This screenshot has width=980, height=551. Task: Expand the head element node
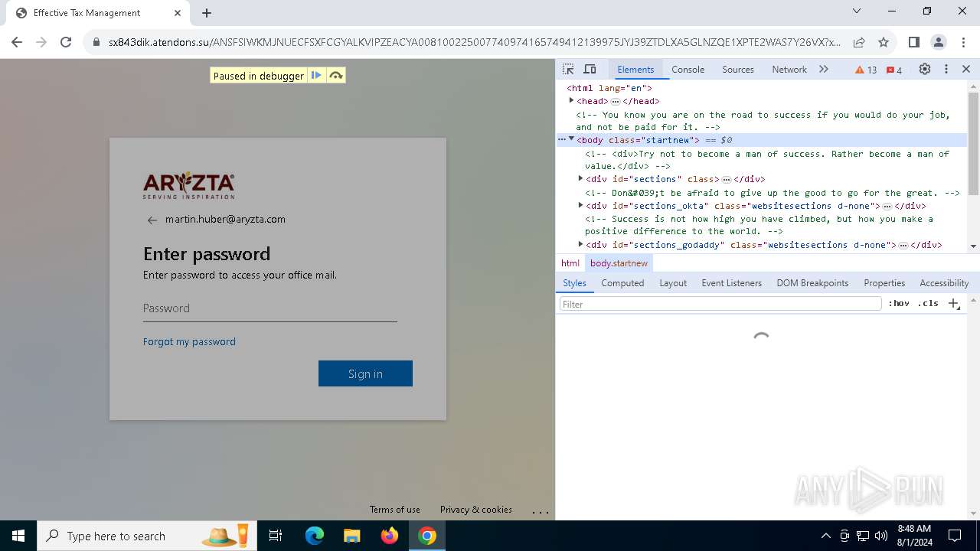571,100
